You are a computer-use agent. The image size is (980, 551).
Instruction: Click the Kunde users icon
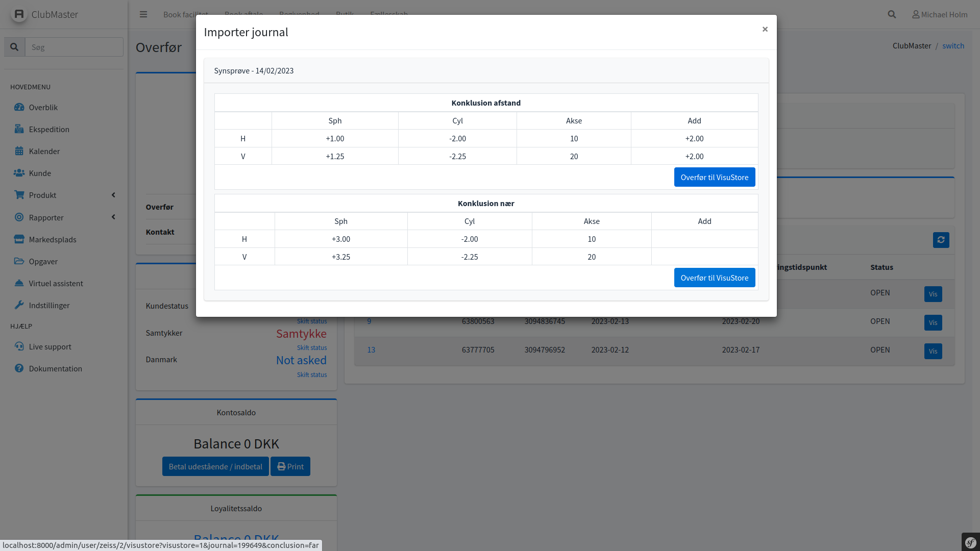click(19, 173)
